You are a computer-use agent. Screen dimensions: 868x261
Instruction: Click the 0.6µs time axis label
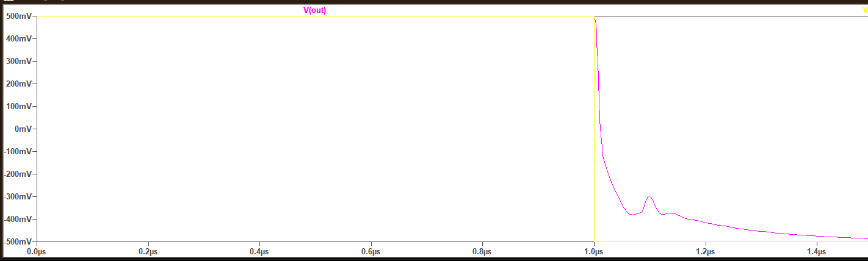pyautogui.click(x=371, y=252)
